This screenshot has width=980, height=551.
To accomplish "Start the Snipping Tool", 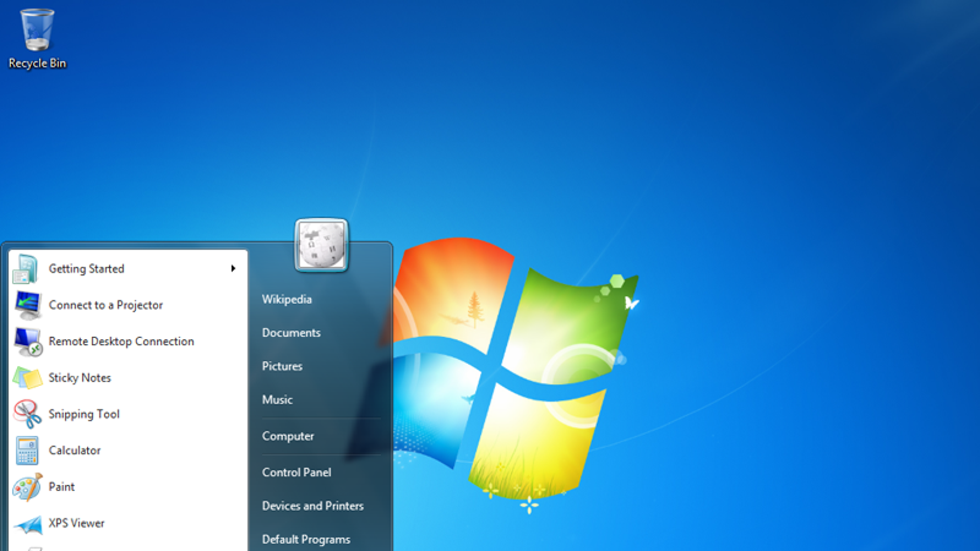I will click(128, 414).
